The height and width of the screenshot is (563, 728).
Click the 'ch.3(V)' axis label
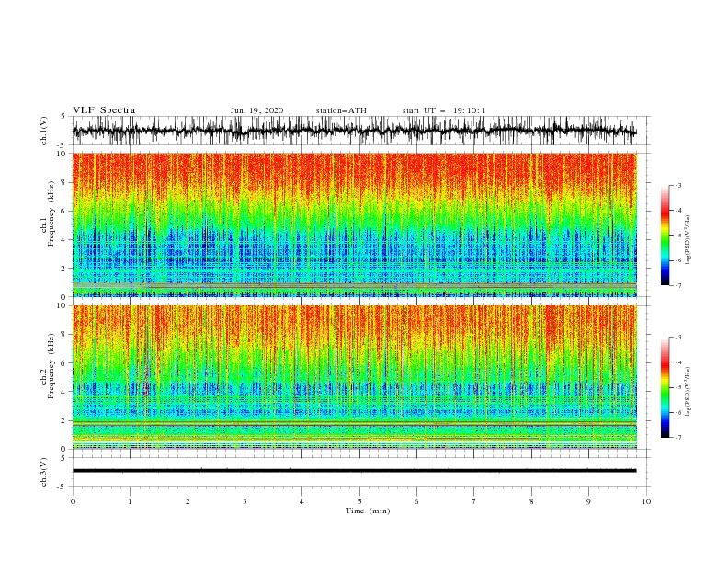(x=44, y=472)
